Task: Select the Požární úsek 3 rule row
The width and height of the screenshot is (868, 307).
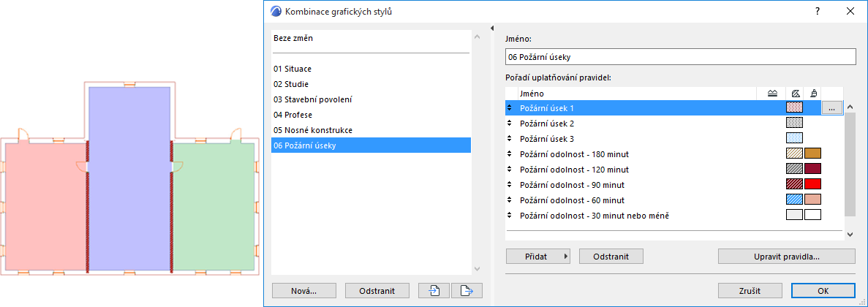Action: (x=546, y=139)
